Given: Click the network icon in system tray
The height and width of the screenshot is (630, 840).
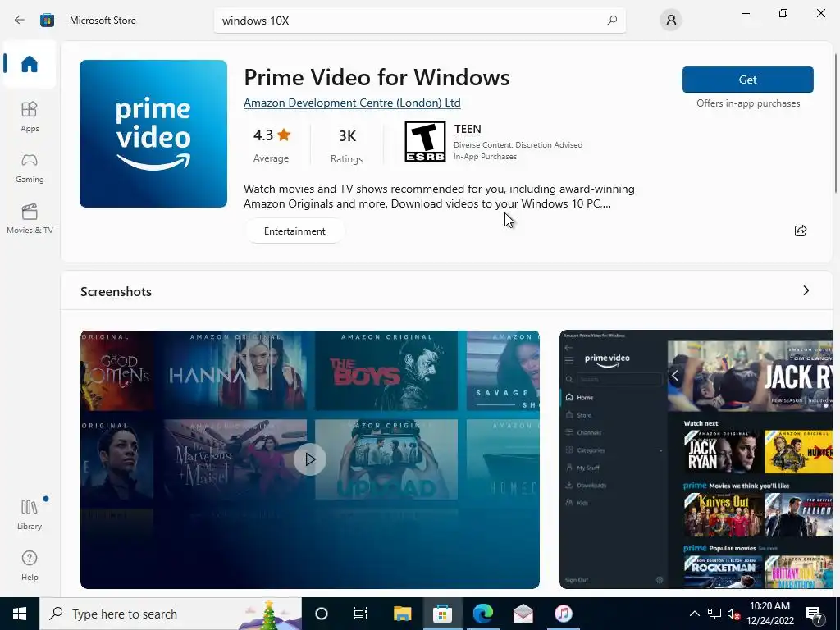Looking at the screenshot, I should [x=714, y=614].
